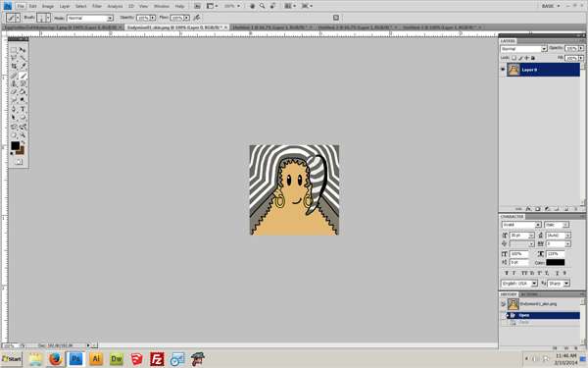This screenshot has height=368, width=588.
Task: Open the font size dropdown
Action: click(531, 236)
